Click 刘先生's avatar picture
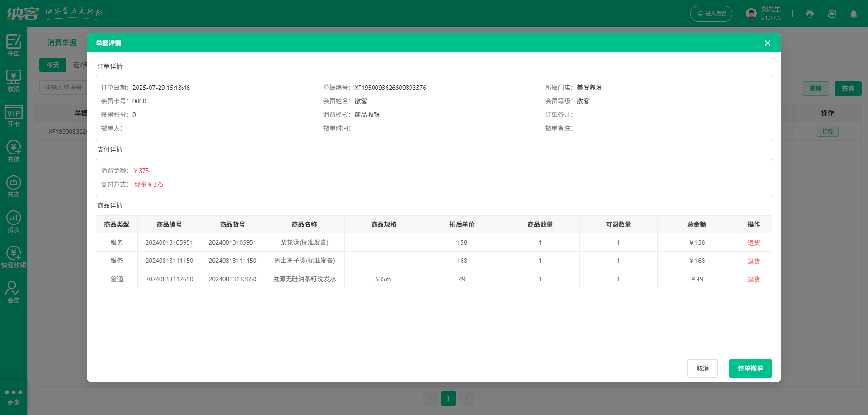The image size is (868, 415). coord(750,13)
